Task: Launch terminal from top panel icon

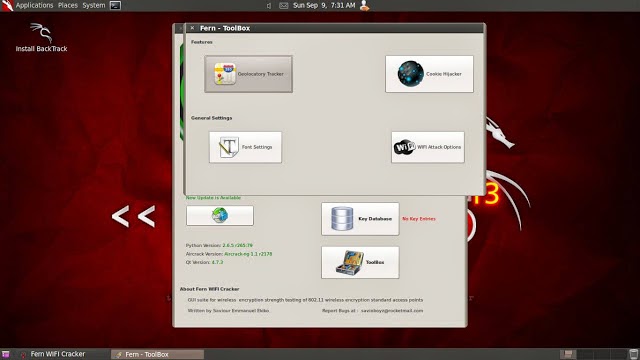Action: click(x=116, y=5)
